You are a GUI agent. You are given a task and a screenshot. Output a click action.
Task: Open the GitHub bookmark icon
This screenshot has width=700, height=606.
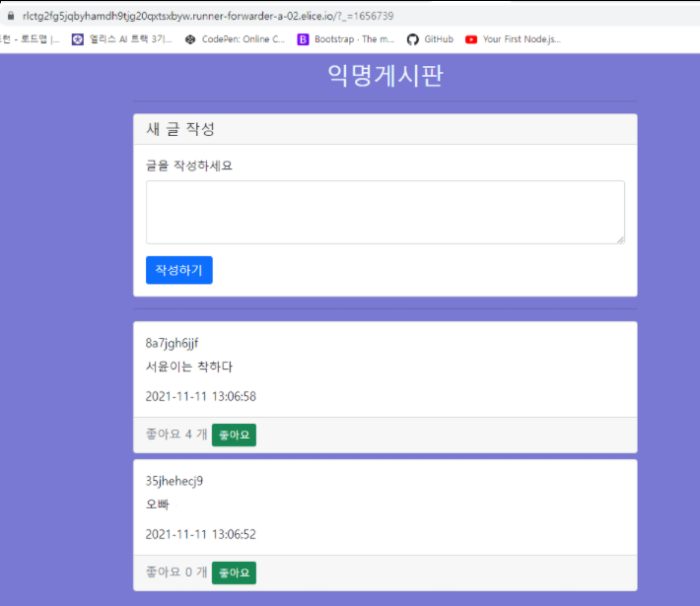[412, 39]
